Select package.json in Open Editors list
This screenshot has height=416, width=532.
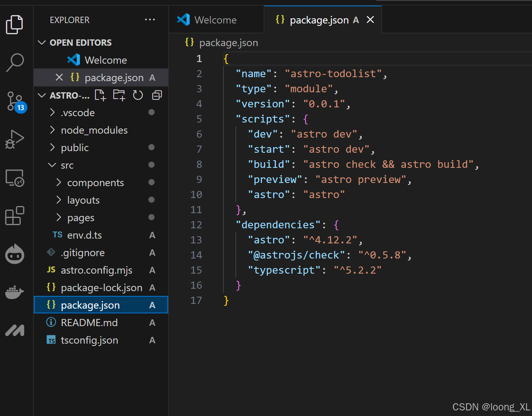(101, 78)
